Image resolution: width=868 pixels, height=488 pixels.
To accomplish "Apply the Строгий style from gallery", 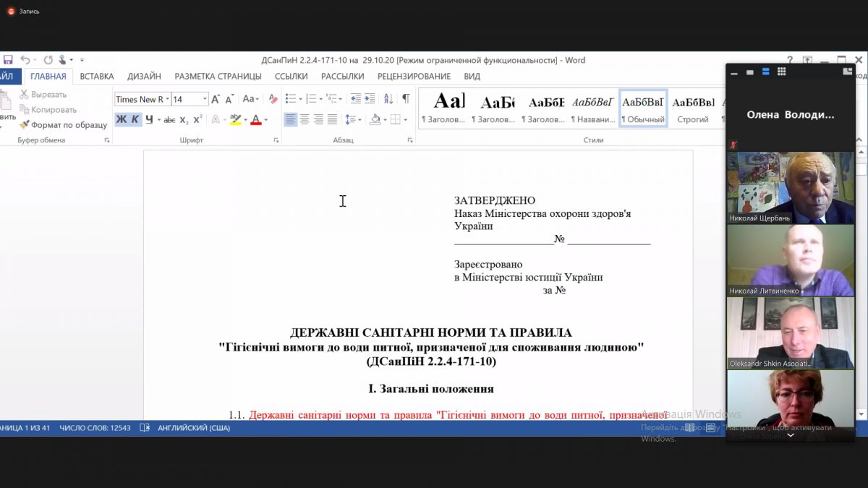I will coord(692,108).
